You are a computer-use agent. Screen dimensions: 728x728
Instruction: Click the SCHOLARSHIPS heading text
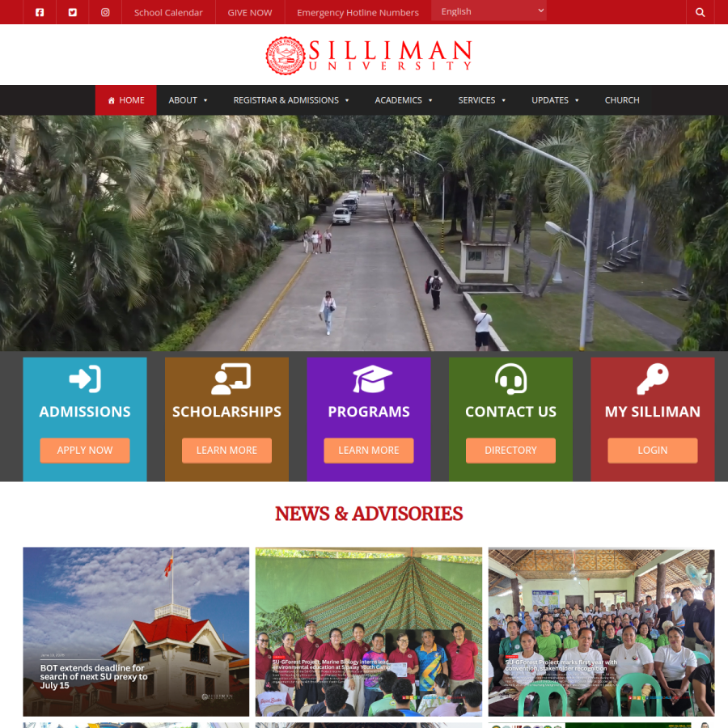coord(226,412)
